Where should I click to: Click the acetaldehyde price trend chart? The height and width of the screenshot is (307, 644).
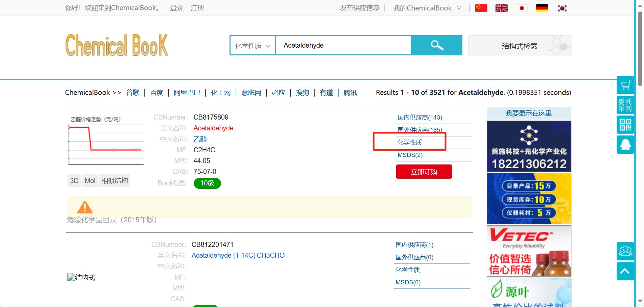106,141
